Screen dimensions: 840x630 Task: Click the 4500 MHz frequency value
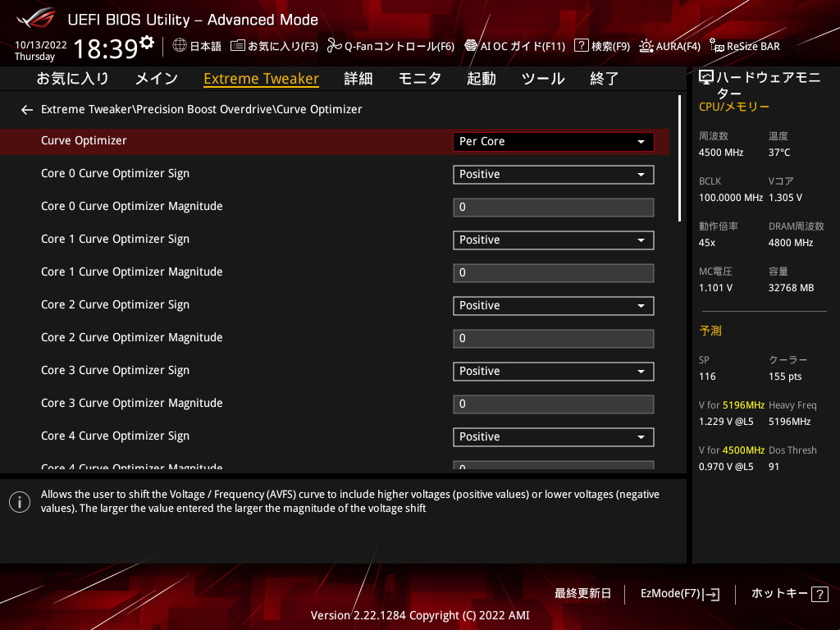720,153
